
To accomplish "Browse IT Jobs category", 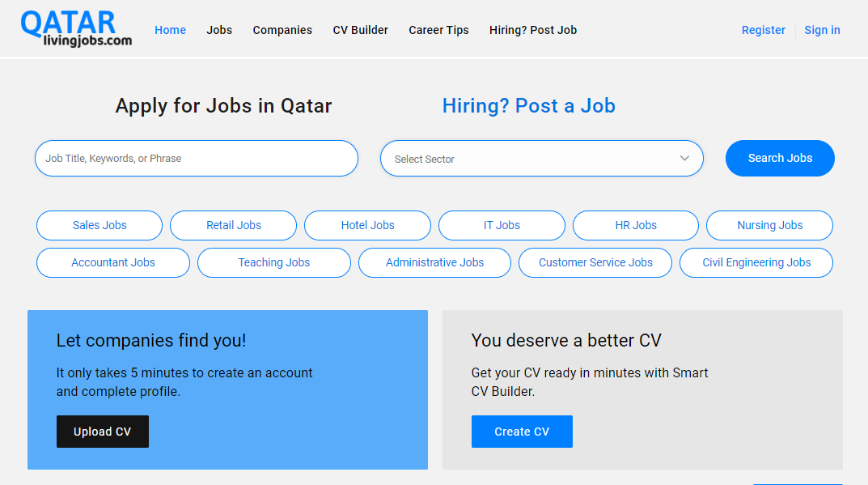I will point(502,225).
